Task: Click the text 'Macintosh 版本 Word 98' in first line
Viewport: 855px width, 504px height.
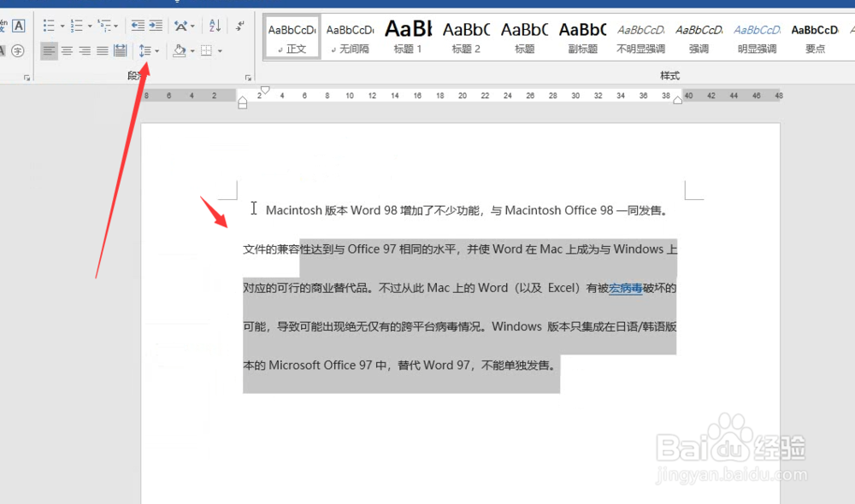Action: [x=332, y=210]
